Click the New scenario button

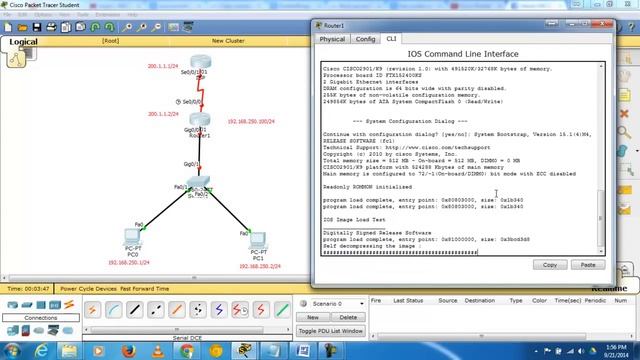pos(313,317)
